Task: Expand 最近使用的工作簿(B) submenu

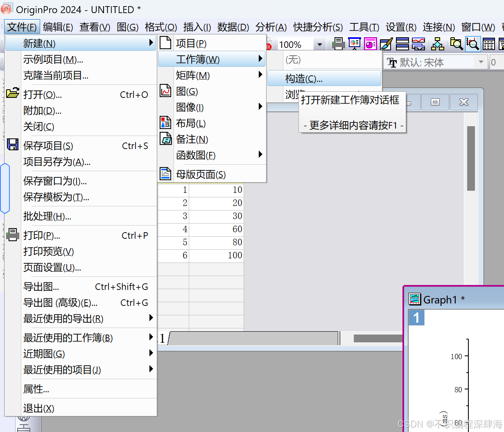Action: click(81, 338)
